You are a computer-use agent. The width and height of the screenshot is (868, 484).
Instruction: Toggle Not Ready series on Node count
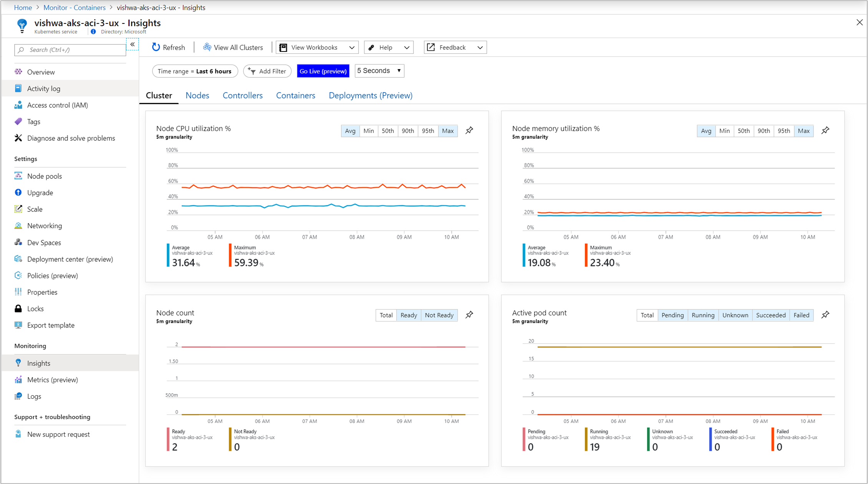click(439, 315)
